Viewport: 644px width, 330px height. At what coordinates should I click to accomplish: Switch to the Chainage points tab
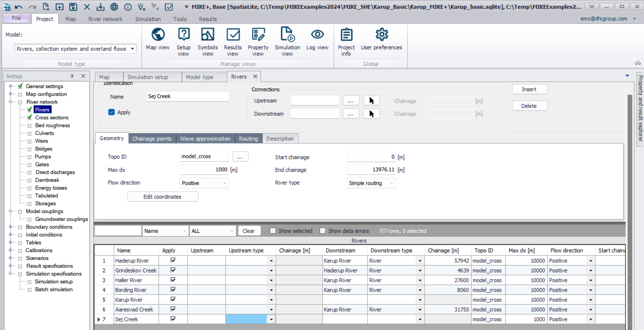click(152, 139)
